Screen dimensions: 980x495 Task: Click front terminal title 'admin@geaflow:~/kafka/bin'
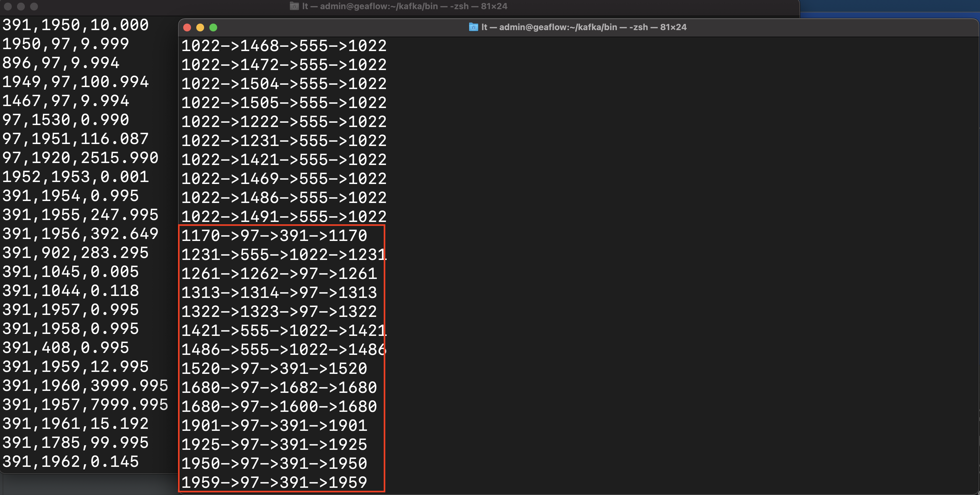[558, 27]
